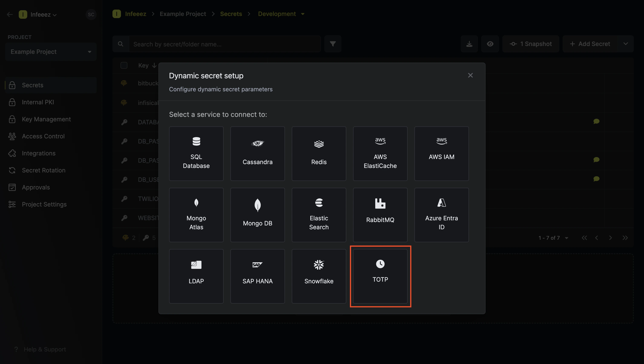Go to Approvals page
Screen dimensions: 644x364
coord(51,187)
